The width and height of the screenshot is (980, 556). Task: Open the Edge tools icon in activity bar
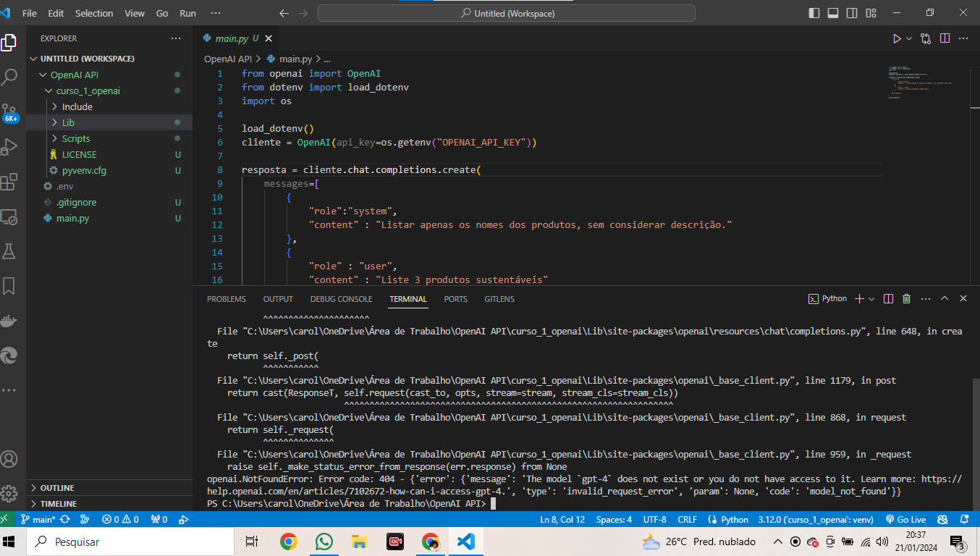click(9, 355)
